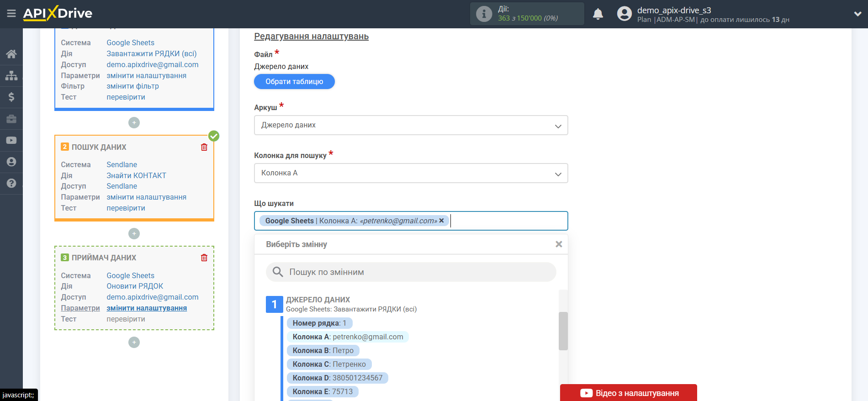Image resolution: width=868 pixels, height=401 pixels.
Task: Click the Пошук по змінним search field
Action: pos(411,272)
